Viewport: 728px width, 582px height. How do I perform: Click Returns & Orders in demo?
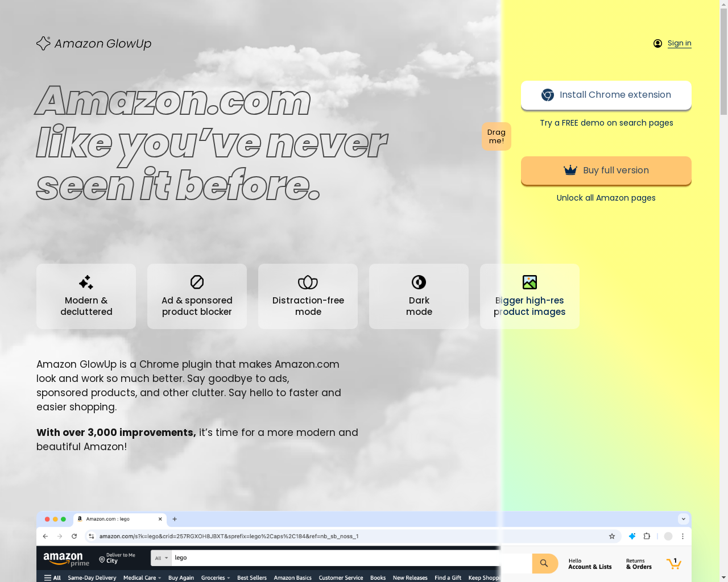pyautogui.click(x=639, y=564)
